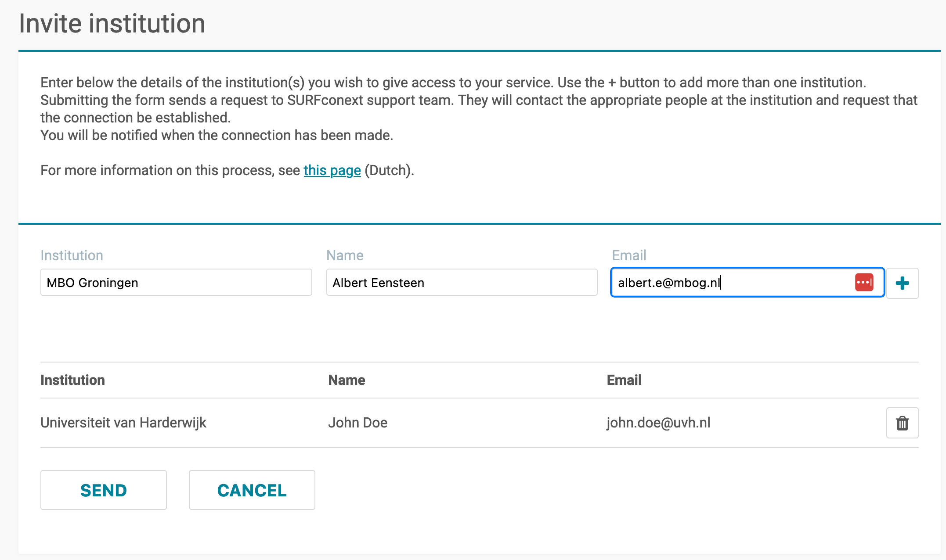Click the bold Institution table column header

(72, 380)
